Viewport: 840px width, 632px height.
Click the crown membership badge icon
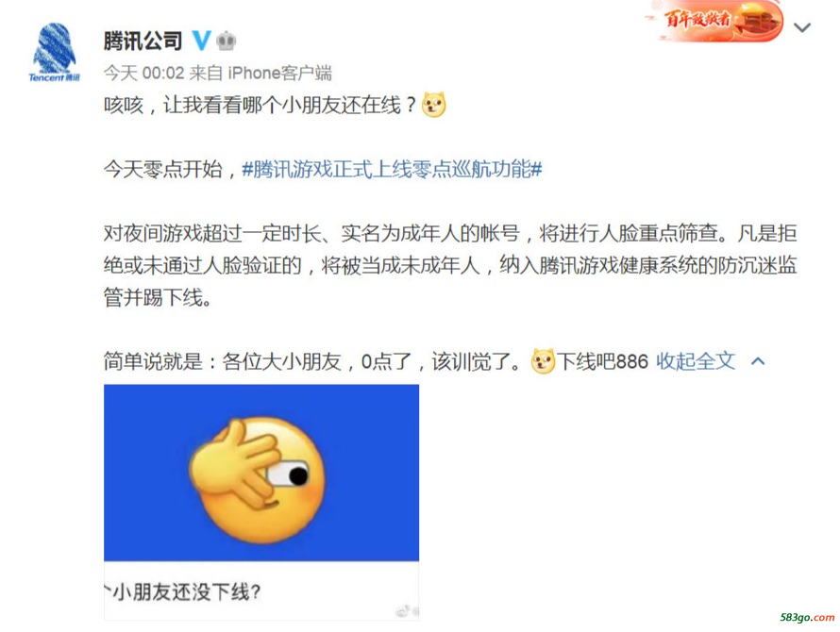(x=227, y=41)
